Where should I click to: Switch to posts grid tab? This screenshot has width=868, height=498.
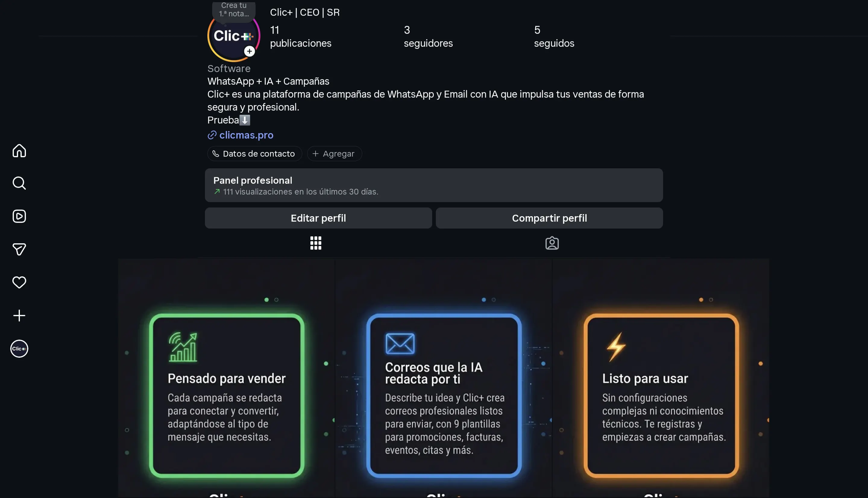(316, 243)
